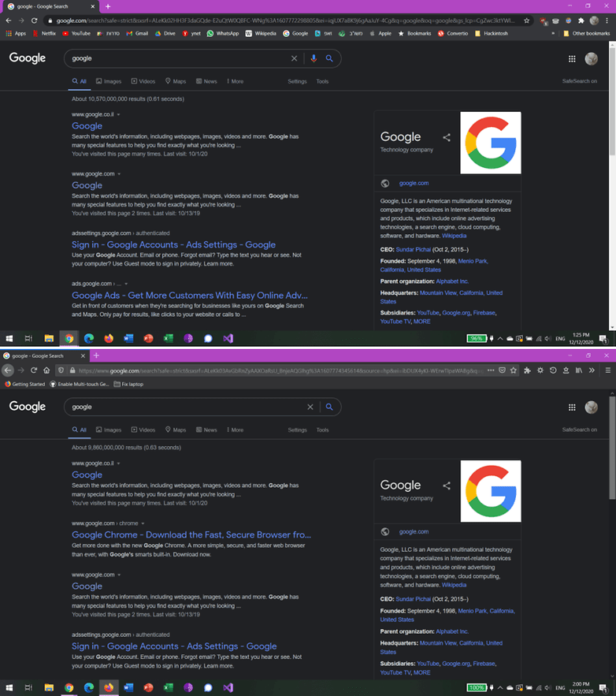This screenshot has height=696, width=616.
Task: Open the Wikipedia source link in Chrome's panel
Action: pos(455,236)
